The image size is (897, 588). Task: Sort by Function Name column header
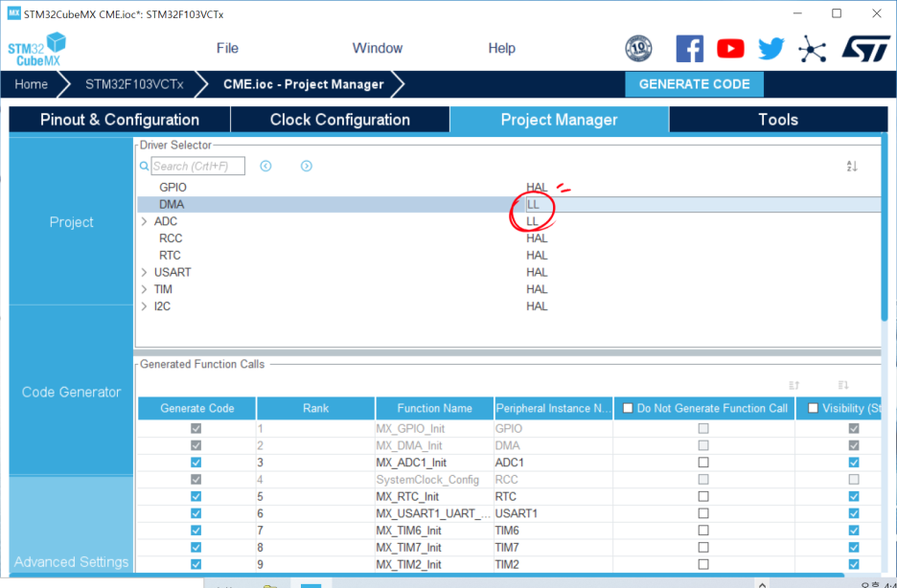(x=434, y=408)
